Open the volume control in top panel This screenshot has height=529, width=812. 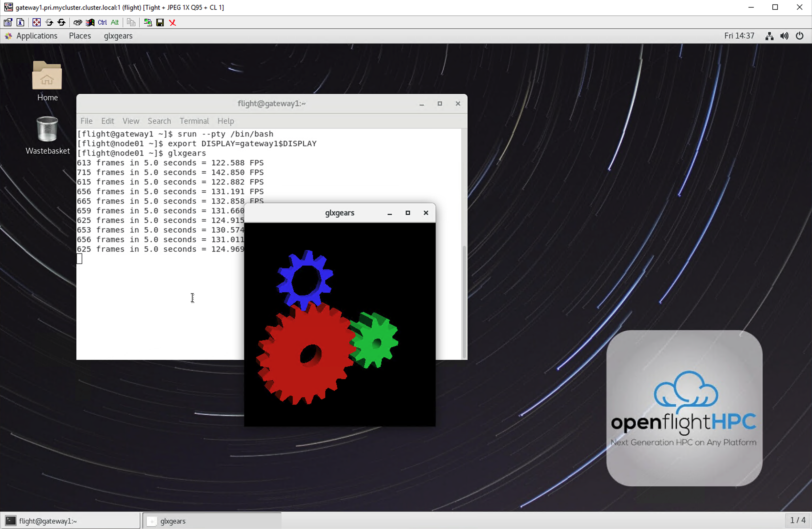784,36
